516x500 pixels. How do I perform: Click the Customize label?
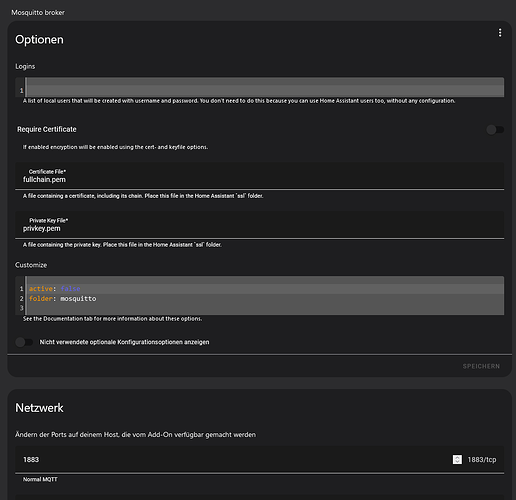(x=31, y=265)
